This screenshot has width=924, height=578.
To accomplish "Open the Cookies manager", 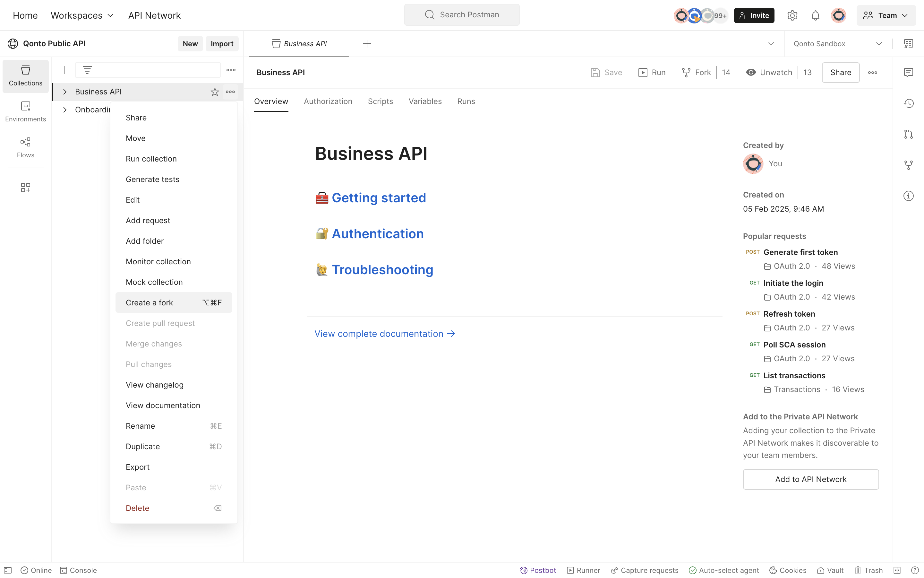I will click(788, 570).
